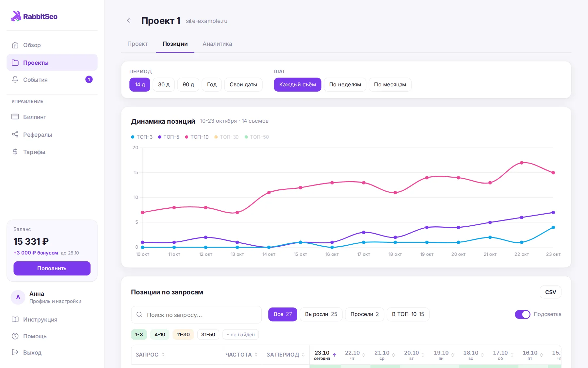
Task: Click the Инструкция book icon
Action: 15,319
